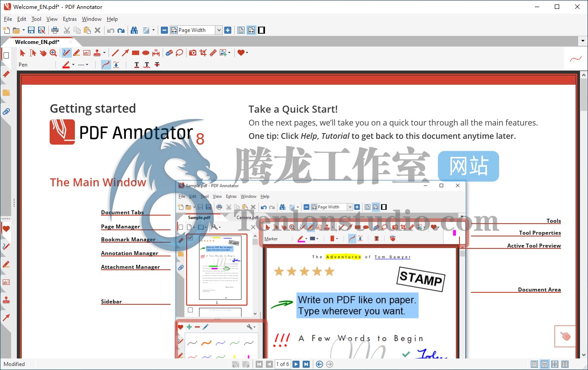Open Attachment Manager paperclip in sidebar
The image size is (588, 370).
[x=6, y=111]
